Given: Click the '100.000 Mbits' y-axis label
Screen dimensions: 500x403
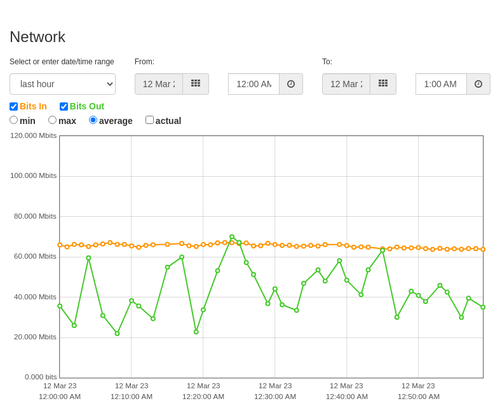Looking at the screenshot, I should pyautogui.click(x=33, y=176).
